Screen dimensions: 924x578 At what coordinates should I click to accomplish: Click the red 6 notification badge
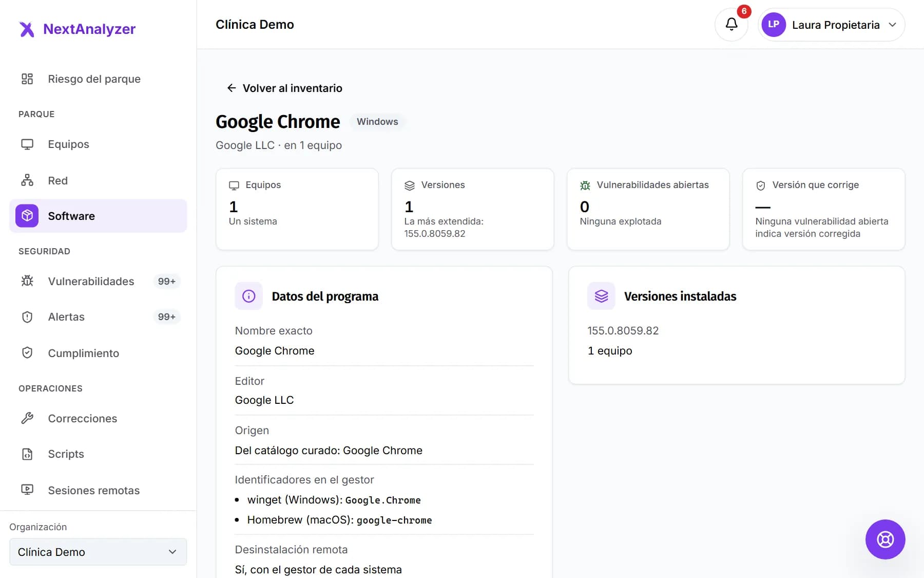pyautogui.click(x=744, y=11)
